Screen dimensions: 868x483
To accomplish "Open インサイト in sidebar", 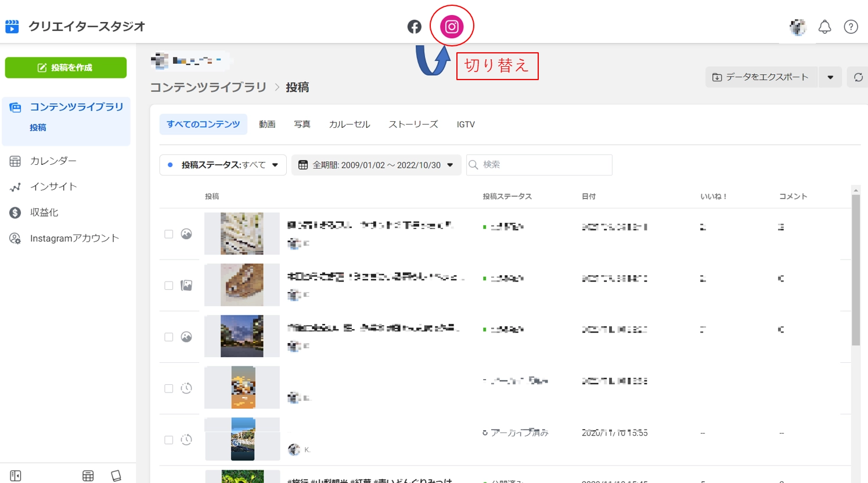I will [x=53, y=187].
